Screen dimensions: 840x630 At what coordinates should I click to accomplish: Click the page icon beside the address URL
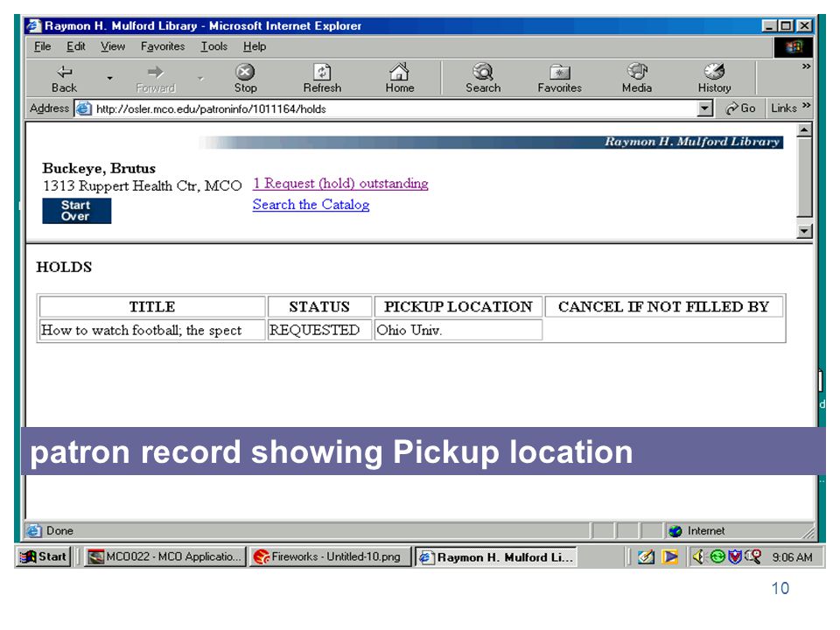(83, 108)
